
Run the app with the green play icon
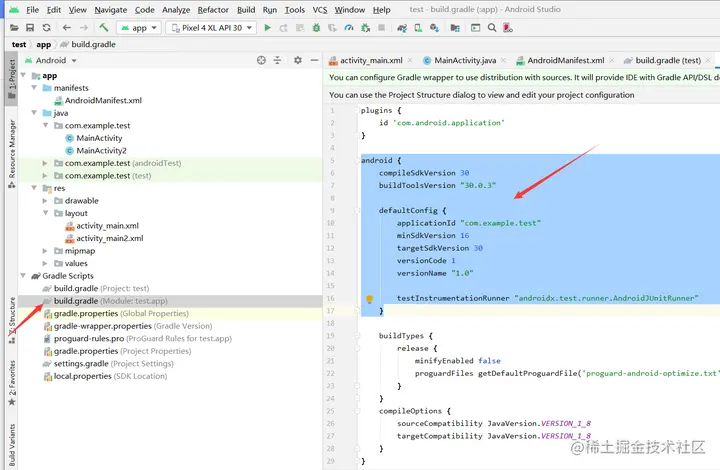pos(267,28)
